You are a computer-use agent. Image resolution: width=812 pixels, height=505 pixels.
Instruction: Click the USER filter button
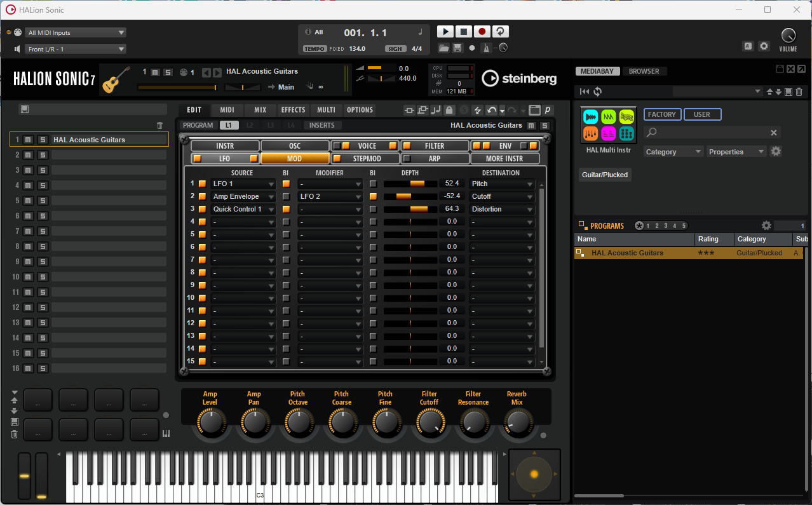702,114
